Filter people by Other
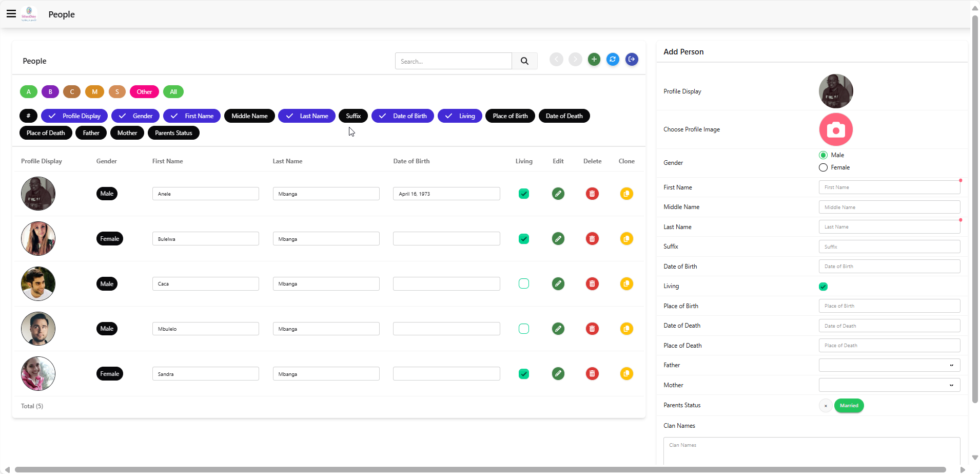980x474 pixels. tap(144, 92)
